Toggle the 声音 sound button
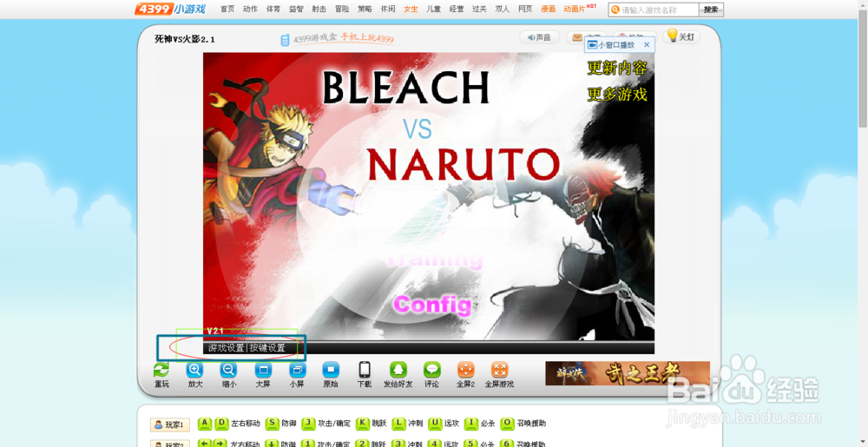Image resolution: width=868 pixels, height=447 pixels. 539,37
